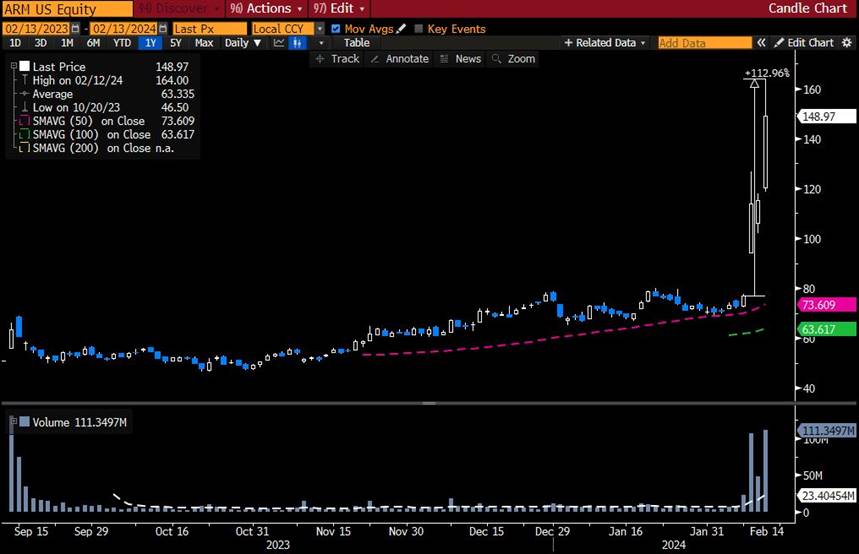This screenshot has width=859, height=554.
Task: Open the Actions dropdown menu
Action: 266,8
